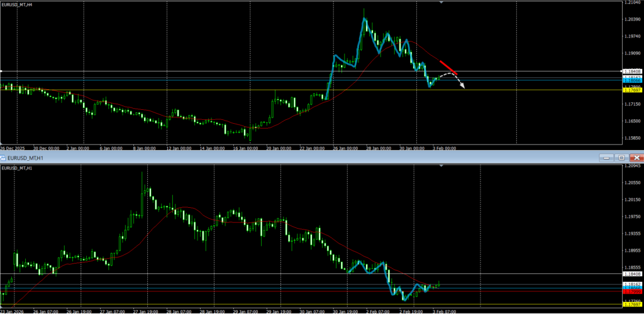This screenshot has width=644, height=314.
Task: Click the 1.21040 value on H4 price scale
Action: tap(631, 4)
